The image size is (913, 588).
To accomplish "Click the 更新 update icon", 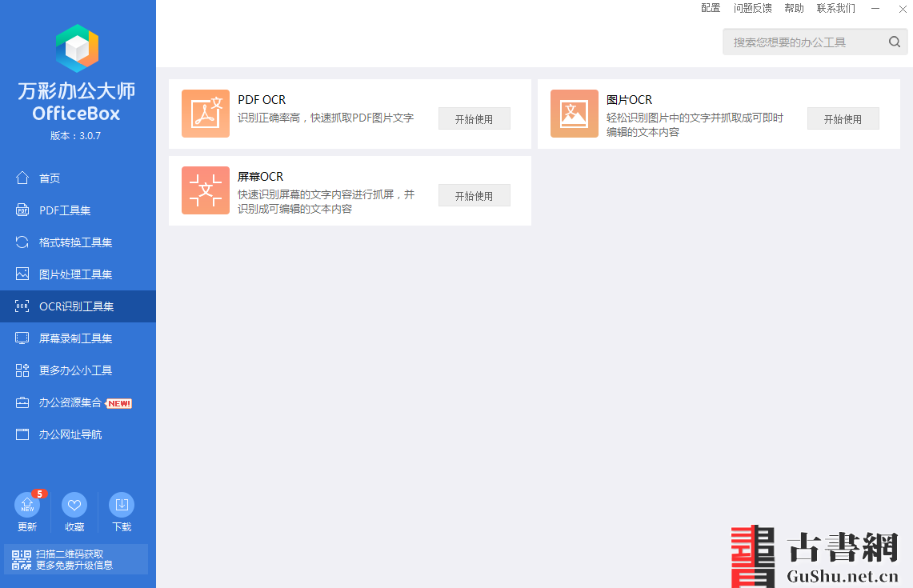I will click(27, 505).
